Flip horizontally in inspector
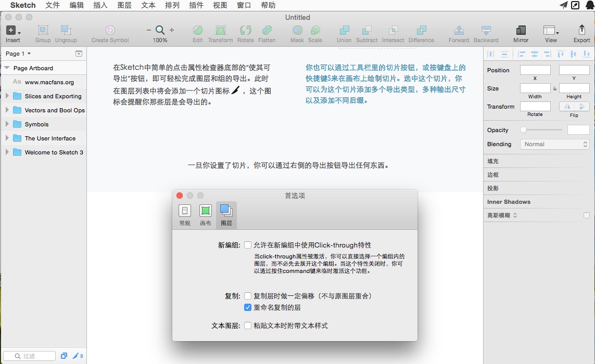 pos(567,107)
